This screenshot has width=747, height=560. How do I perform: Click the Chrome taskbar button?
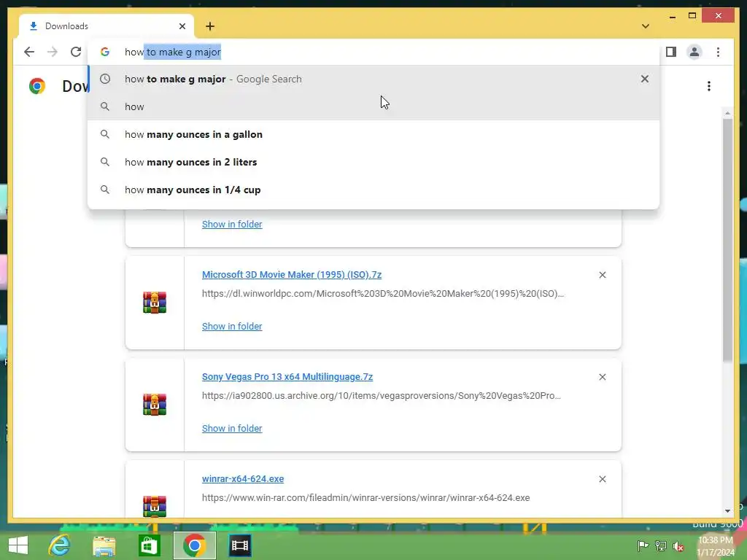pos(194,545)
